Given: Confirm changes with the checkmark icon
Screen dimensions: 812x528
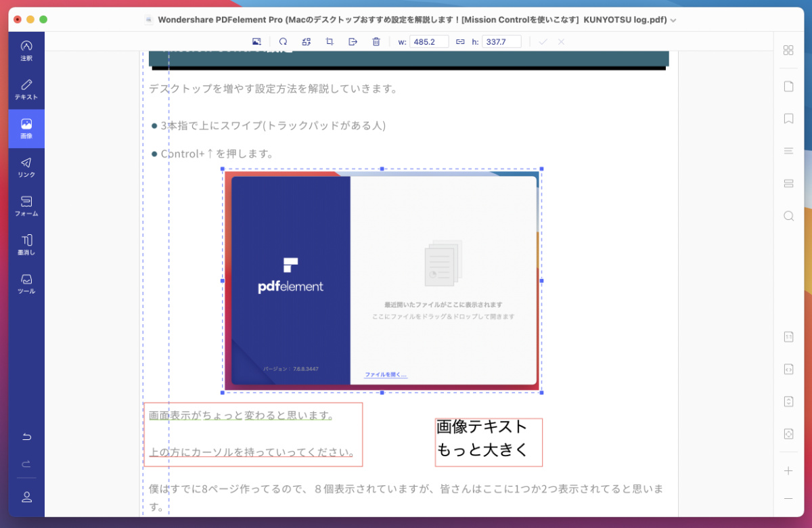Looking at the screenshot, I should coord(543,42).
